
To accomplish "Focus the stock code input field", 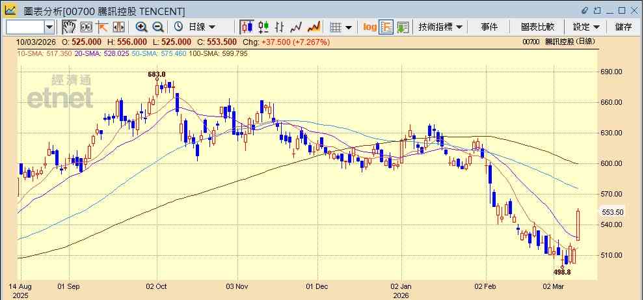I will [x=25, y=27].
